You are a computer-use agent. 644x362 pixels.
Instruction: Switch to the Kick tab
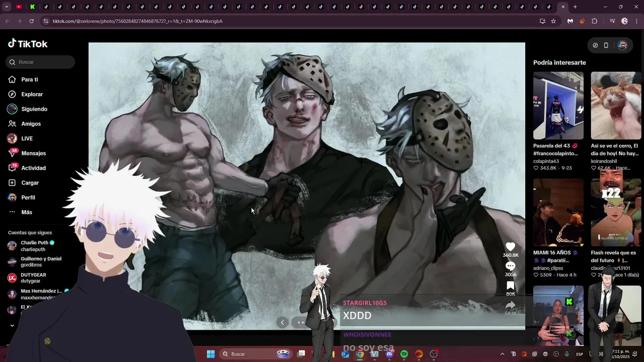coord(32,7)
